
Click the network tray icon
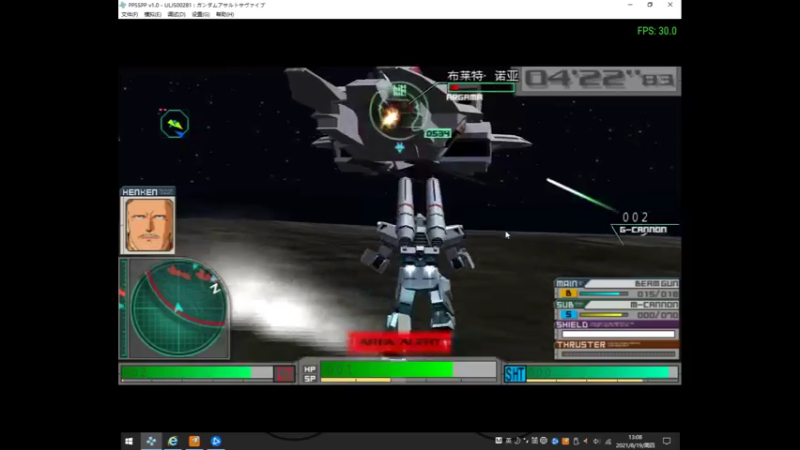(608, 441)
